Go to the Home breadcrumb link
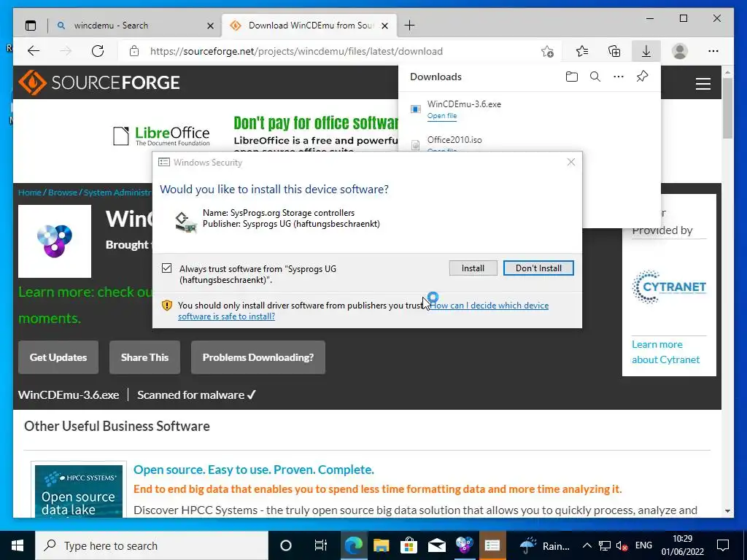Image resolution: width=747 pixels, height=560 pixels. 29,192
